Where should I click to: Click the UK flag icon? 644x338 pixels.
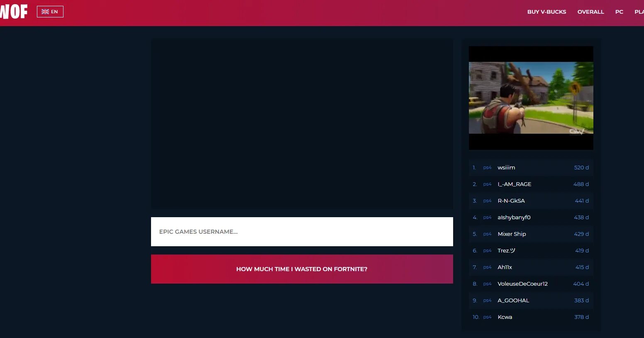pyautogui.click(x=45, y=12)
